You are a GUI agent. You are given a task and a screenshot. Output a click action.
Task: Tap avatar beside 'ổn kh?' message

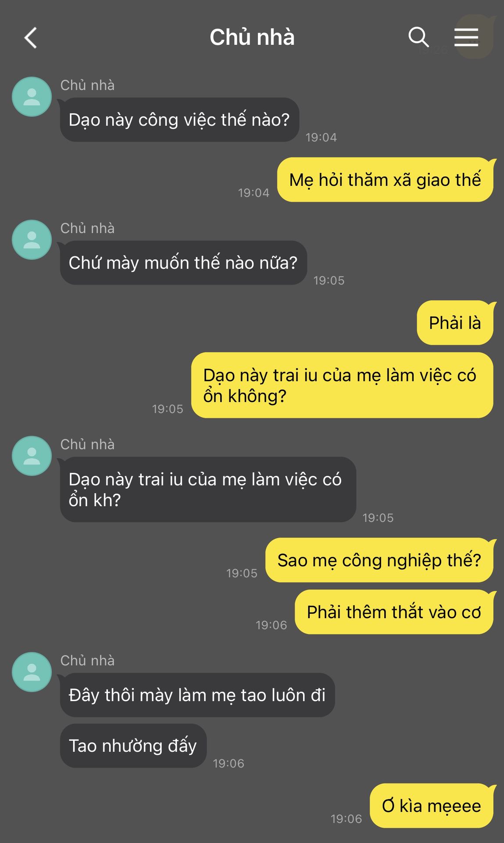(x=32, y=456)
